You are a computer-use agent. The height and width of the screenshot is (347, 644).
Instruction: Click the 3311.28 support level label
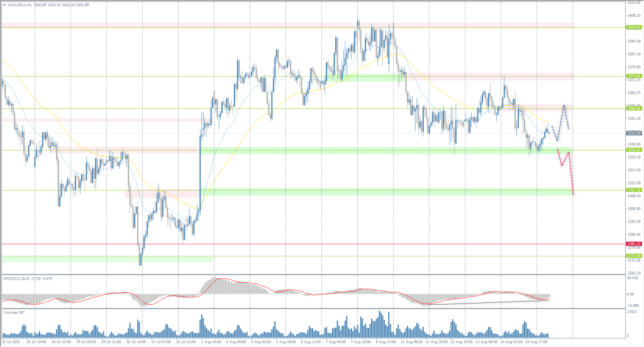[633, 190]
